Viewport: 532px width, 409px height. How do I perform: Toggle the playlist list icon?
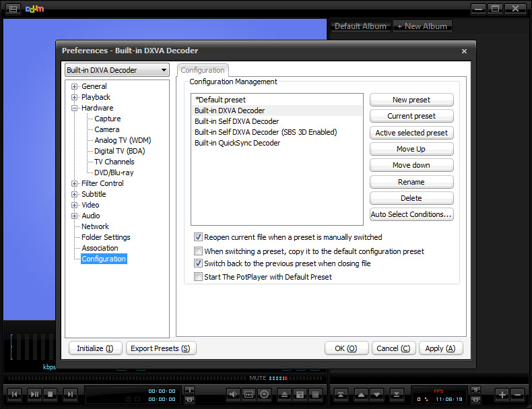click(x=316, y=394)
